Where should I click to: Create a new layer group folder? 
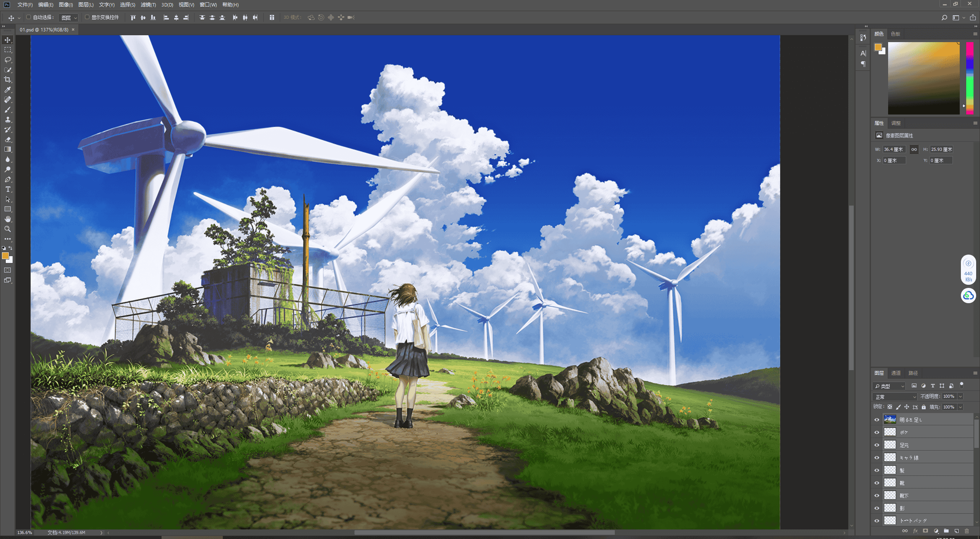946,531
